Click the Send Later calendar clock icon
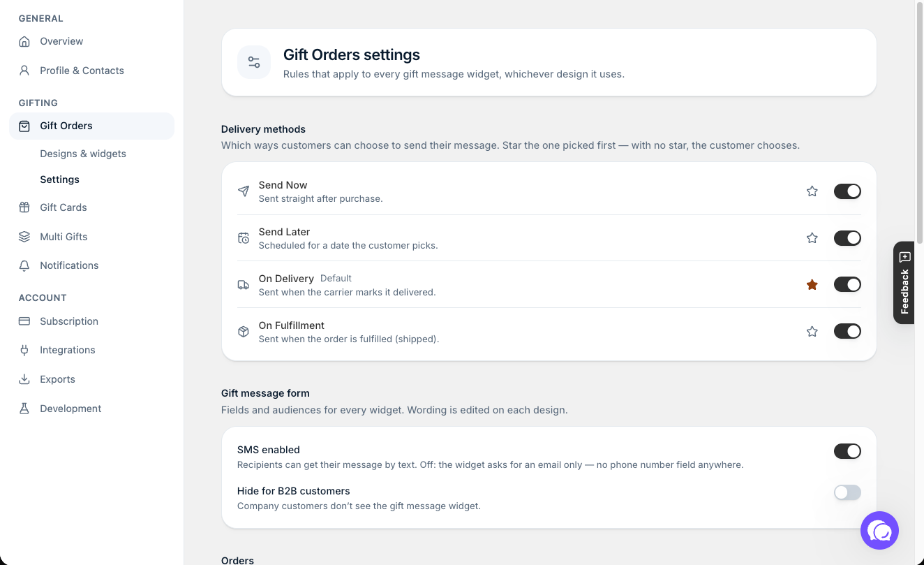Screen dimensions: 924x565 pyautogui.click(x=244, y=238)
